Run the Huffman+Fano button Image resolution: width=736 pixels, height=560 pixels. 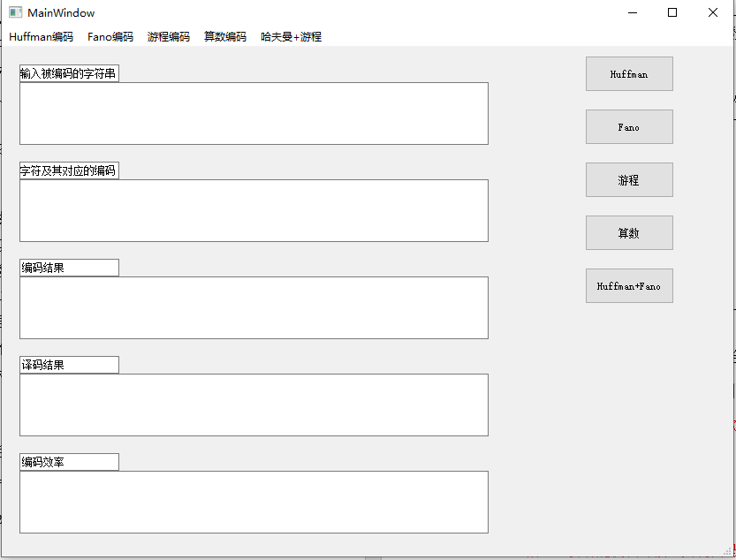click(629, 286)
